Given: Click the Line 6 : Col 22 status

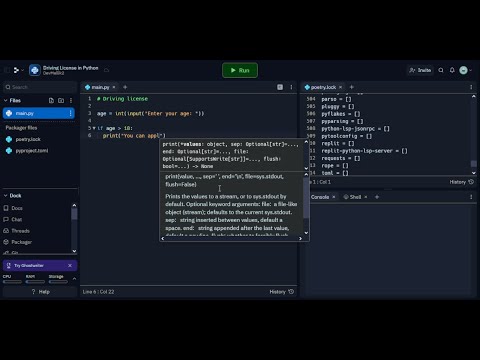Looking at the screenshot, I should (98, 292).
